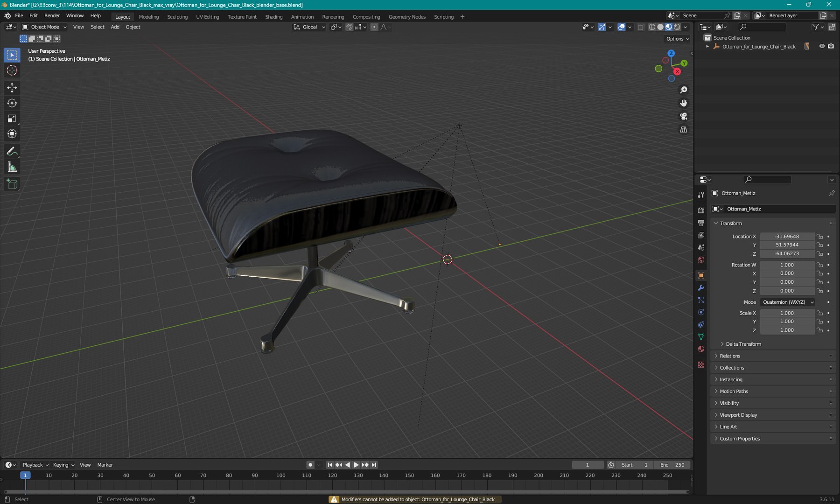Click the pan view hand icon
Screen dimensions: 840x504
click(x=684, y=103)
